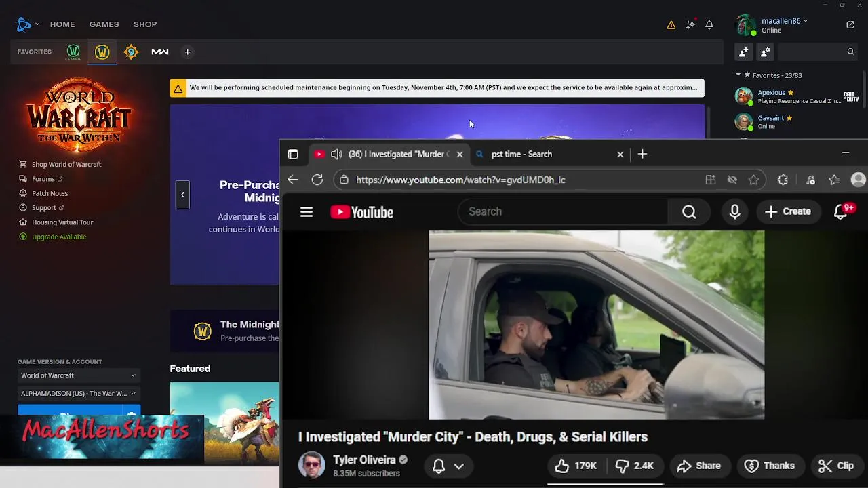
Task: Select Call of Duty MW icon
Action: click(160, 52)
